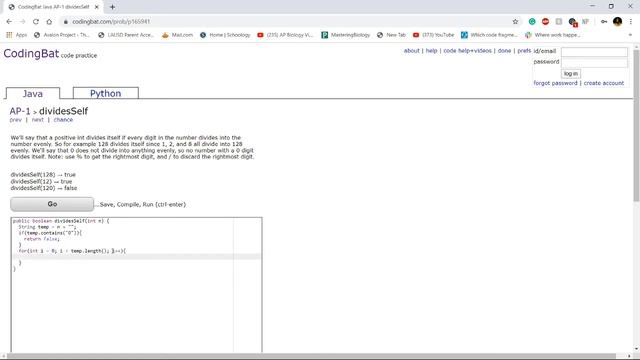Screen dimensions: 640x360
Task: Open the LAUSD Parent Access bookmark
Action: coord(126,35)
